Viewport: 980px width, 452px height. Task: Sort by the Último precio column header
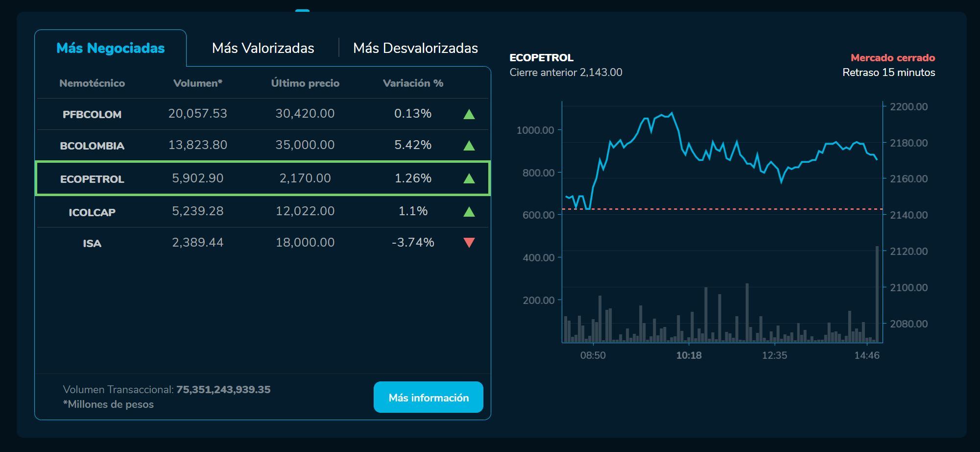(x=305, y=83)
